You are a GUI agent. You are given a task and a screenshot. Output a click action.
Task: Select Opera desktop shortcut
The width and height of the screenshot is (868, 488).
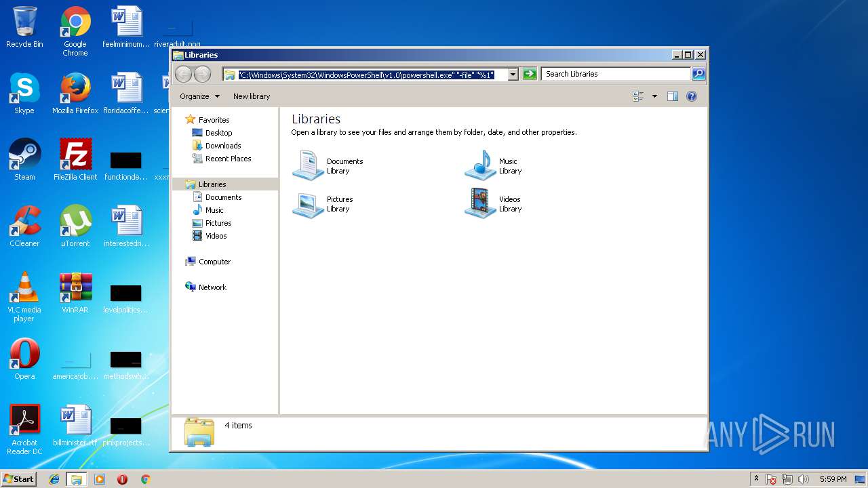(x=24, y=359)
